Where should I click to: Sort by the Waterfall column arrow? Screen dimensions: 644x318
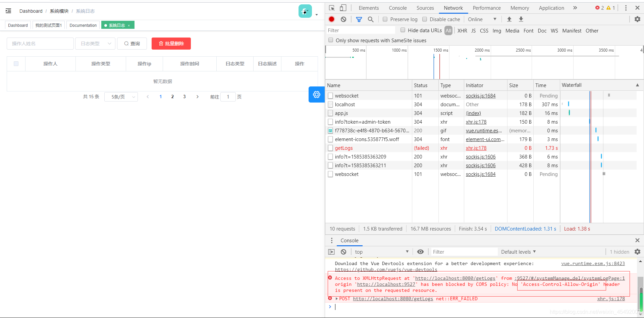[637, 85]
